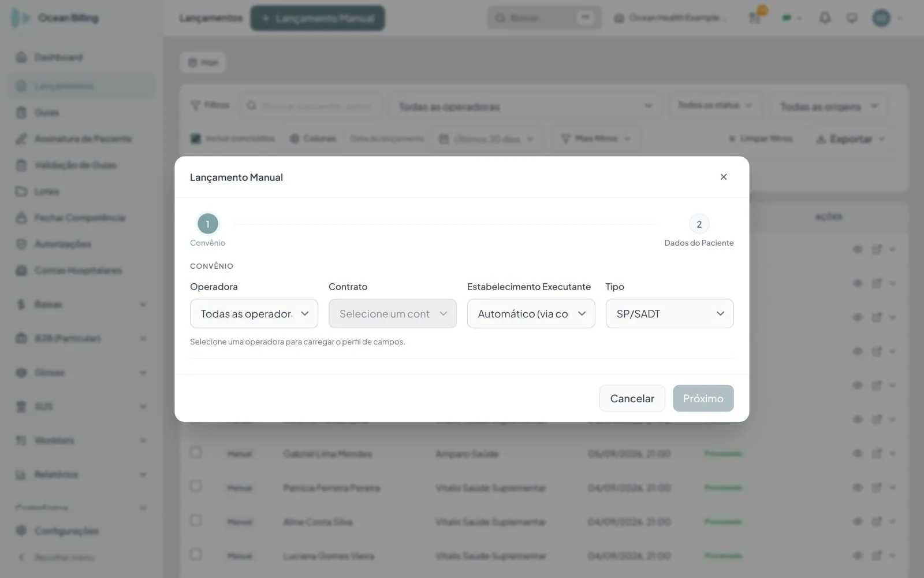Click the Buscar paciente search field
Viewport: 924px width, 578px height.
click(312, 106)
